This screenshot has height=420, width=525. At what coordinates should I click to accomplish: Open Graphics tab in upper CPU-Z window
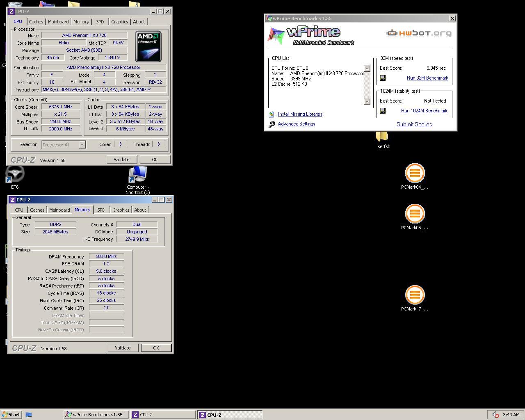tap(120, 22)
